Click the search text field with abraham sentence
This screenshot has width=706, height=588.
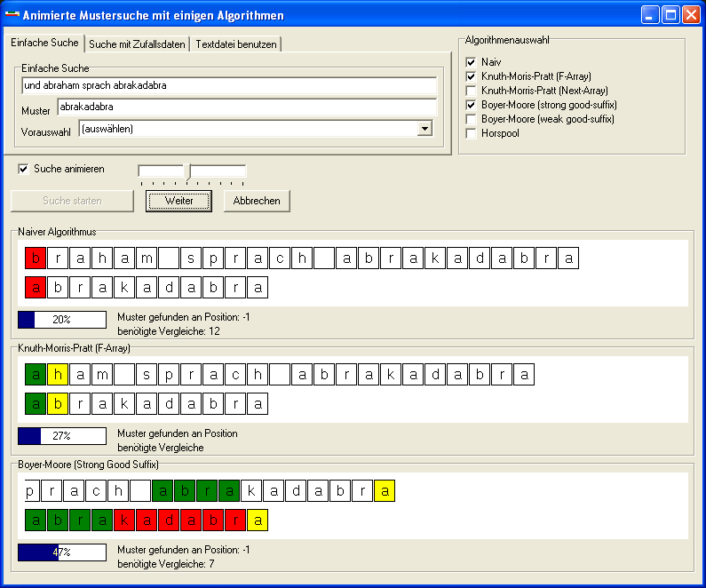(x=228, y=85)
